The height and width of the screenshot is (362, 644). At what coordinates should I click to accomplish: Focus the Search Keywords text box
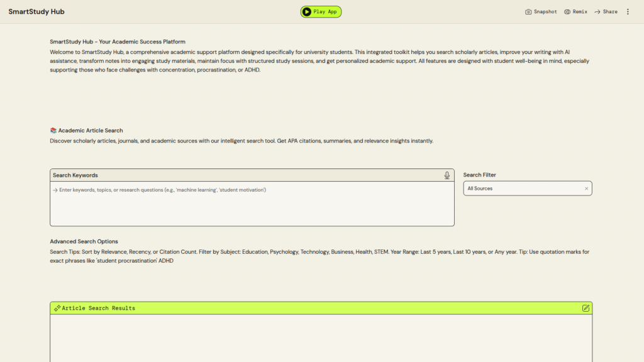pos(252,204)
